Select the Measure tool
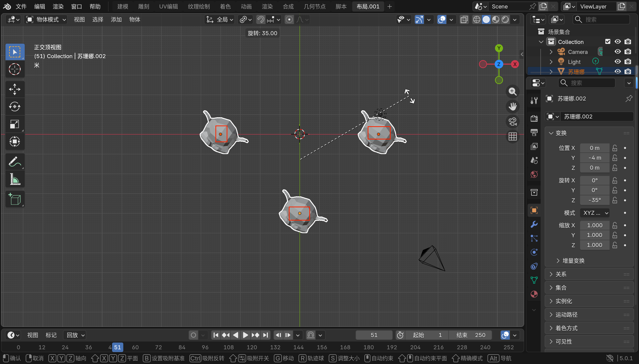Screen dimensions: 639x364 click(14, 179)
